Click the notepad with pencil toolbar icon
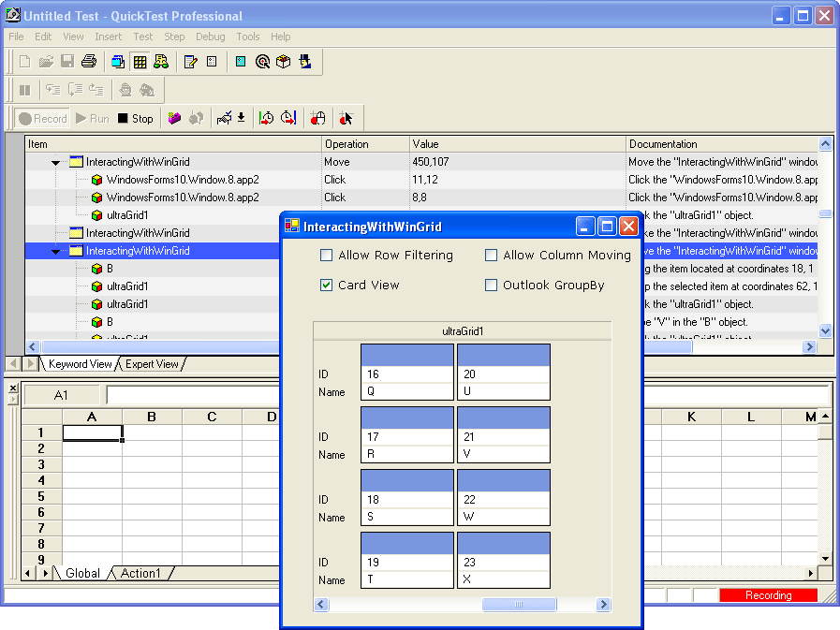 (190, 62)
